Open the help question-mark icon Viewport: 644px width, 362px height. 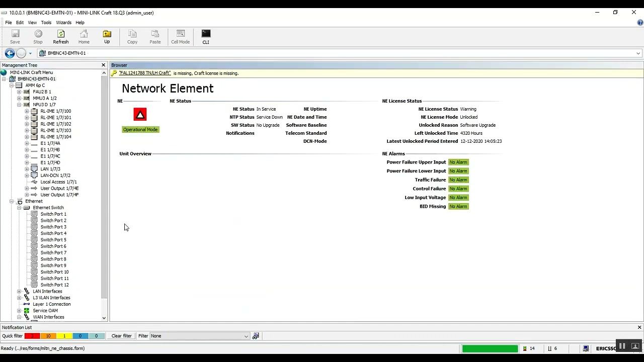(x=640, y=22)
